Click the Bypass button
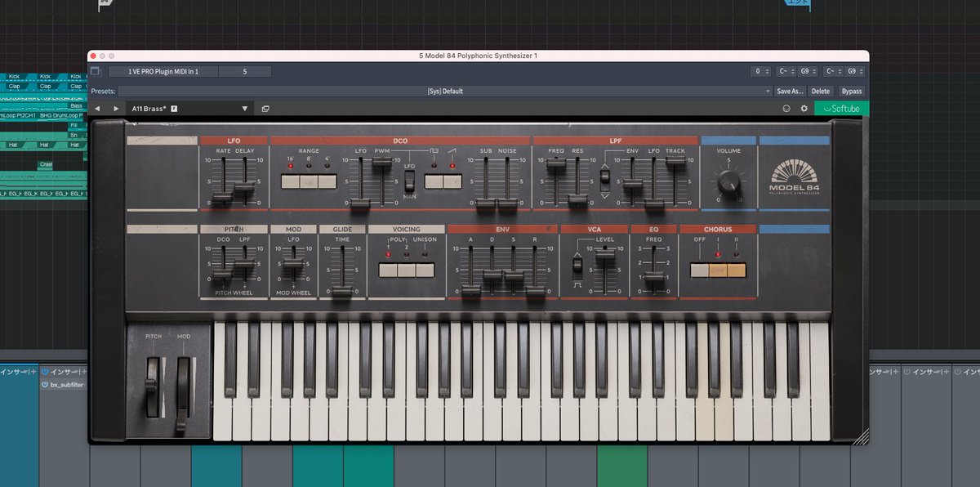The image size is (980, 487). pos(852,92)
